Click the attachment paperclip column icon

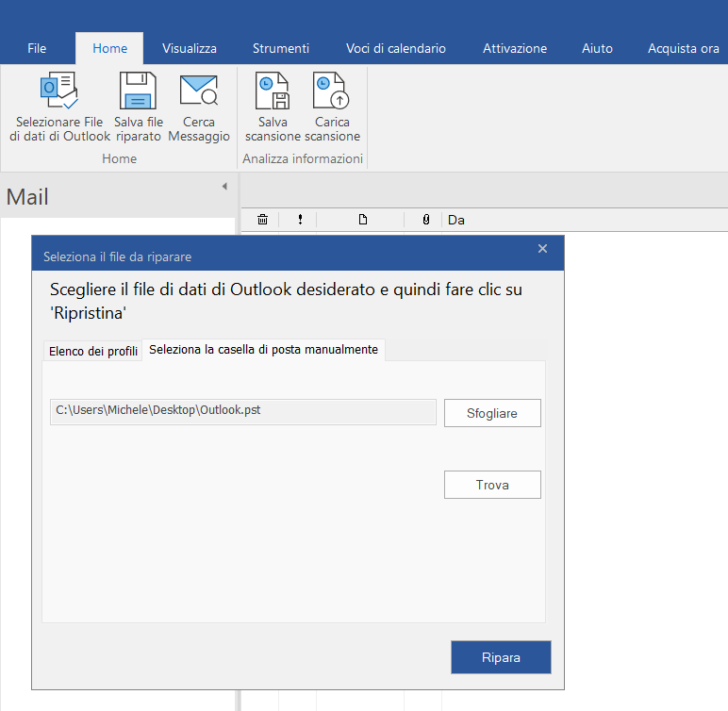click(x=425, y=219)
